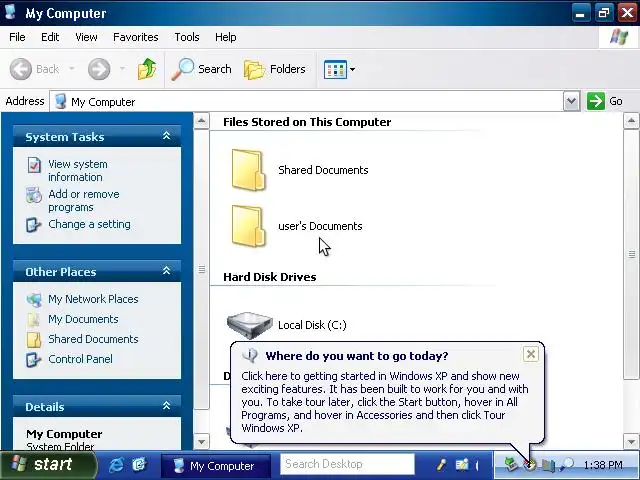Viewport: 640px width, 480px height.
Task: Click the Search toolbar button
Action: [201, 69]
